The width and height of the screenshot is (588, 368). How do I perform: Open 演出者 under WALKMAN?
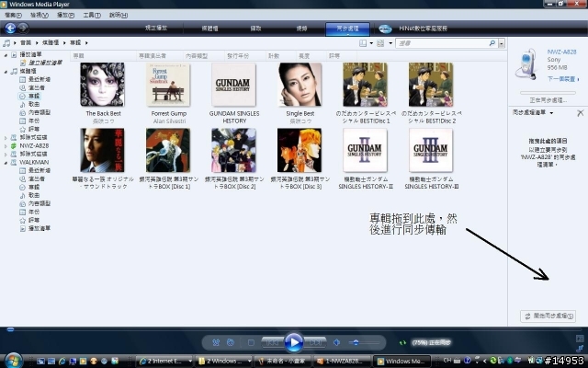[37, 178]
